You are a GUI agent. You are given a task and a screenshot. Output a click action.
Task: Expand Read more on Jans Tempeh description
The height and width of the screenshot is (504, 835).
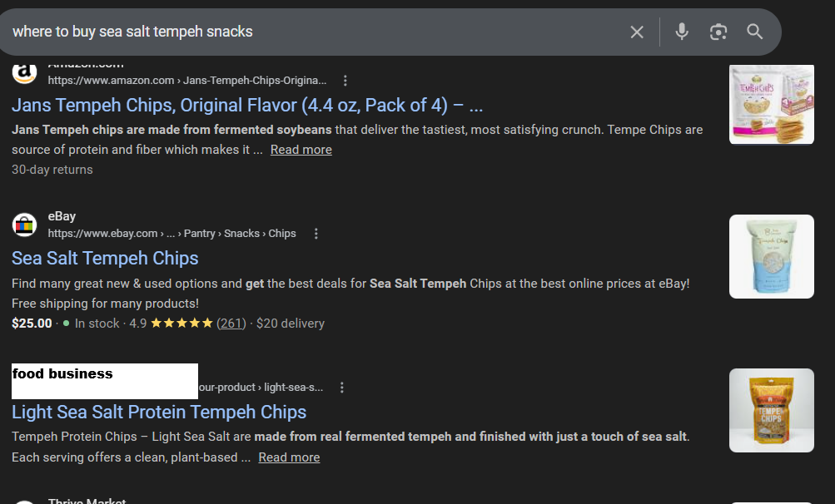[x=301, y=150]
